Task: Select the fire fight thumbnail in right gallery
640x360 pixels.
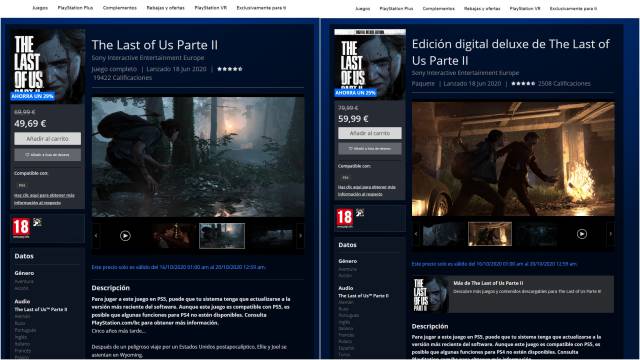Action: point(490,234)
